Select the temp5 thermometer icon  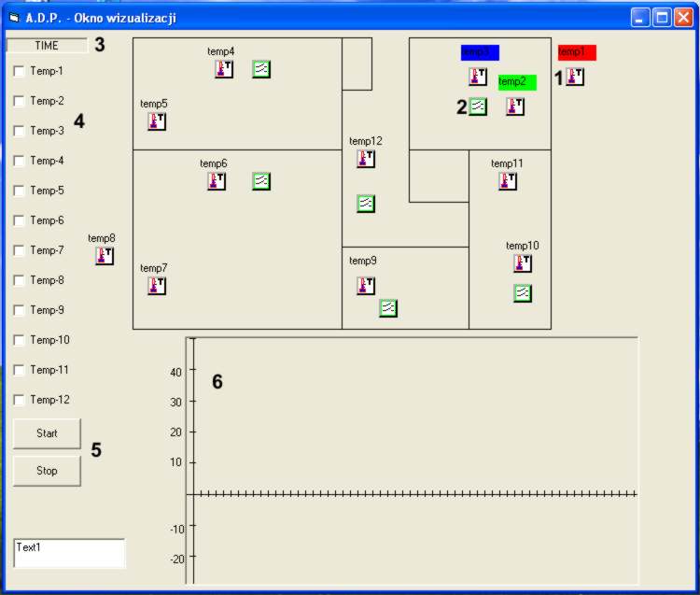(157, 121)
